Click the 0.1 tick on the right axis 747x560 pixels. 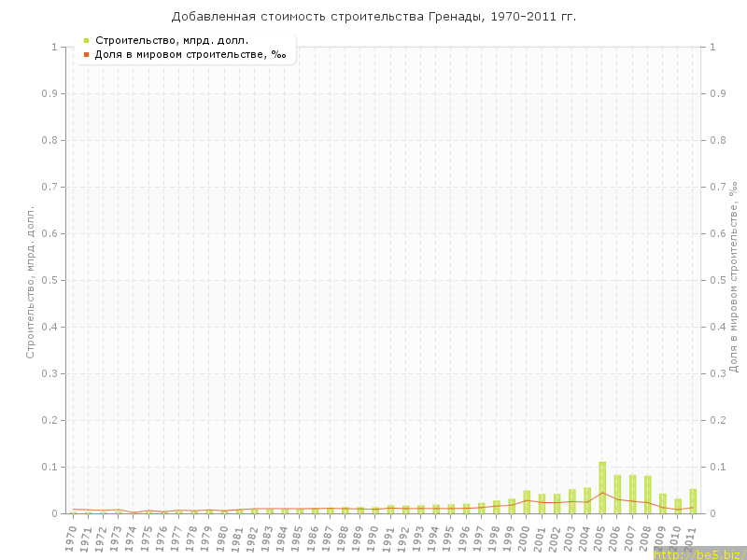tap(720, 467)
